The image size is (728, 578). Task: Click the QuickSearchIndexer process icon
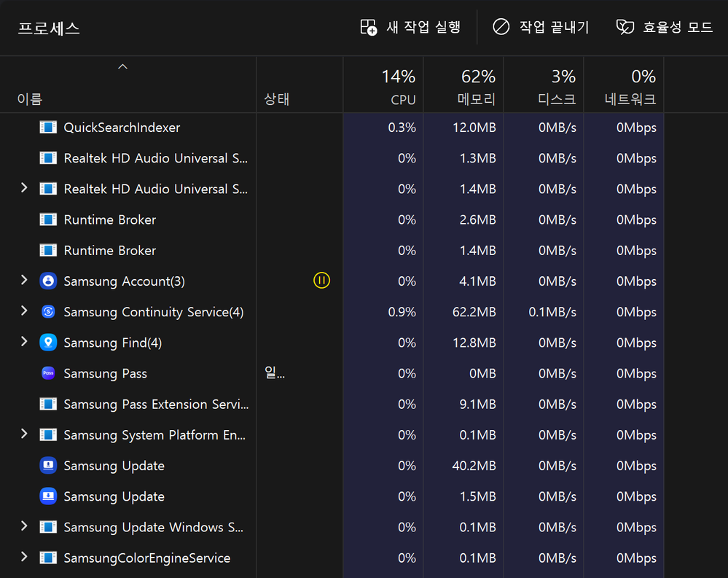[x=48, y=128]
